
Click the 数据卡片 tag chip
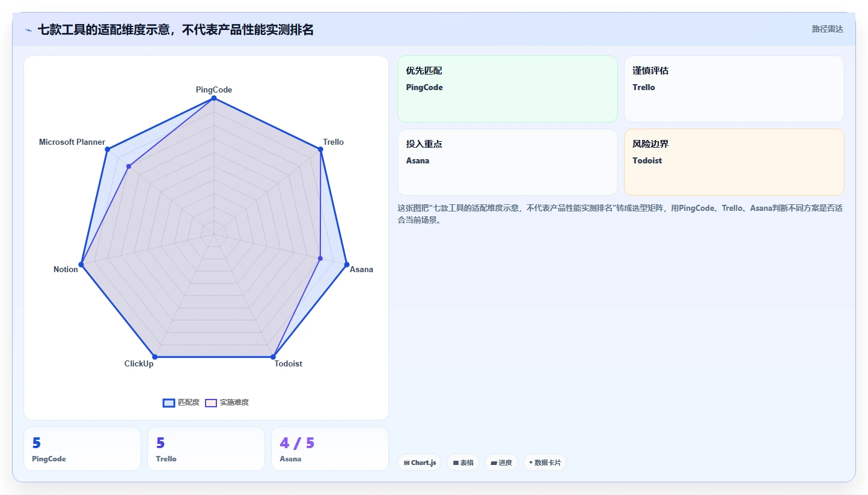[x=545, y=463]
